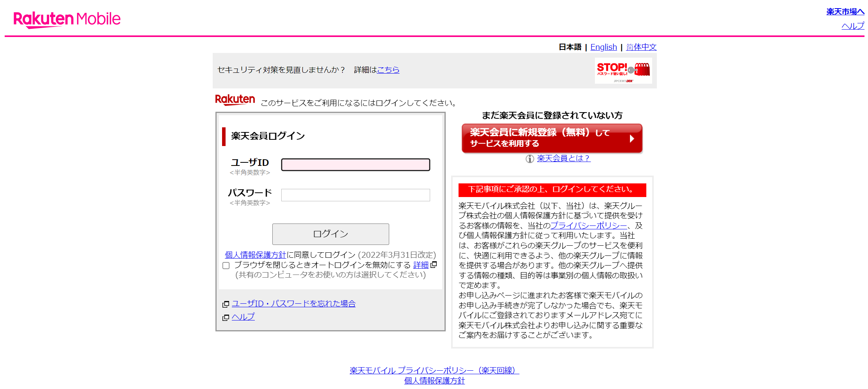Open the 詳細 link for auto-login
This screenshot has height=389, width=868.
[x=421, y=265]
